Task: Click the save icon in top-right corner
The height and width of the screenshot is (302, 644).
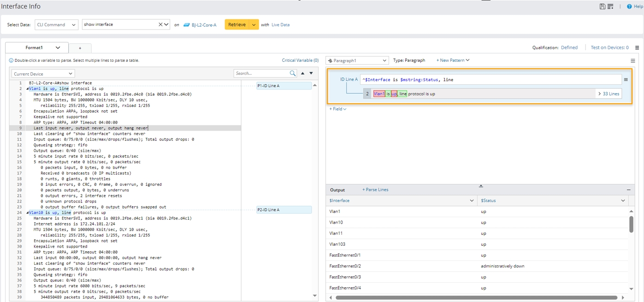Action: (602, 6)
